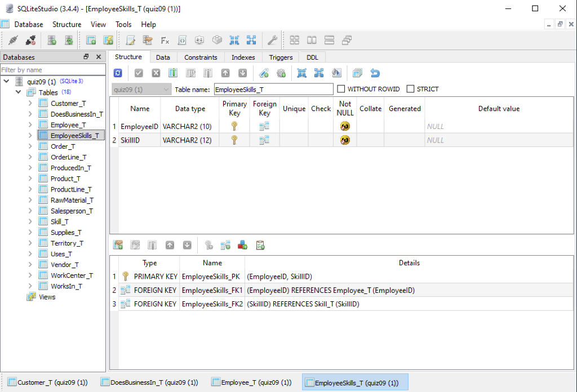
Task: Open the Database menu
Action: tap(29, 24)
